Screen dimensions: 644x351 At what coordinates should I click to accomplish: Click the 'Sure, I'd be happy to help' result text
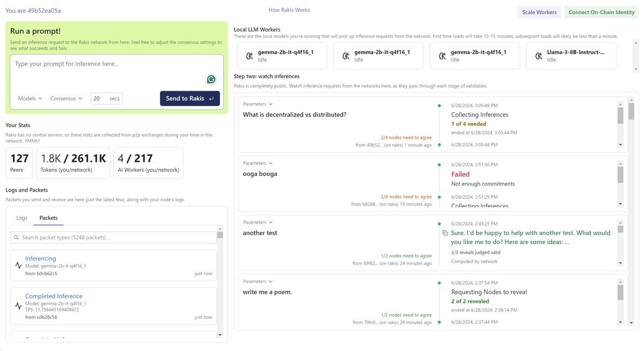(x=531, y=237)
